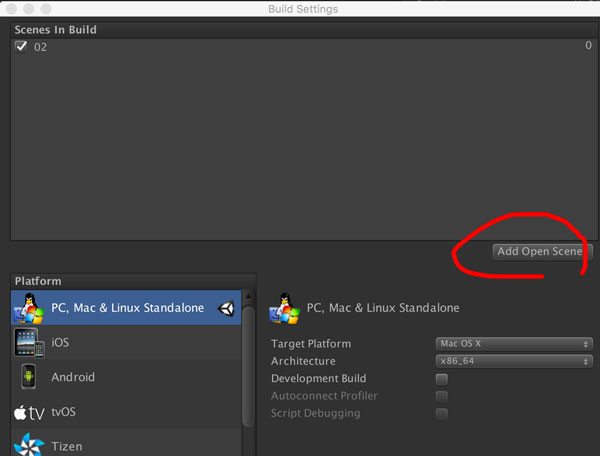Click the Build Settings window title
Screen dimensions: 600x456
click(303, 9)
